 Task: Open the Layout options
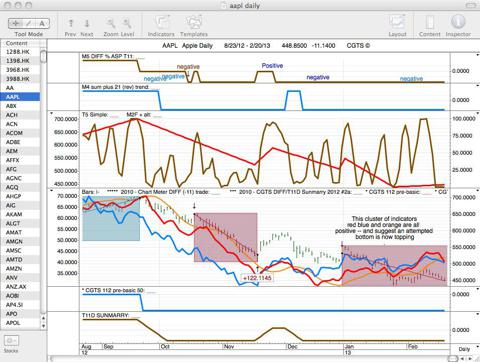pos(397,23)
